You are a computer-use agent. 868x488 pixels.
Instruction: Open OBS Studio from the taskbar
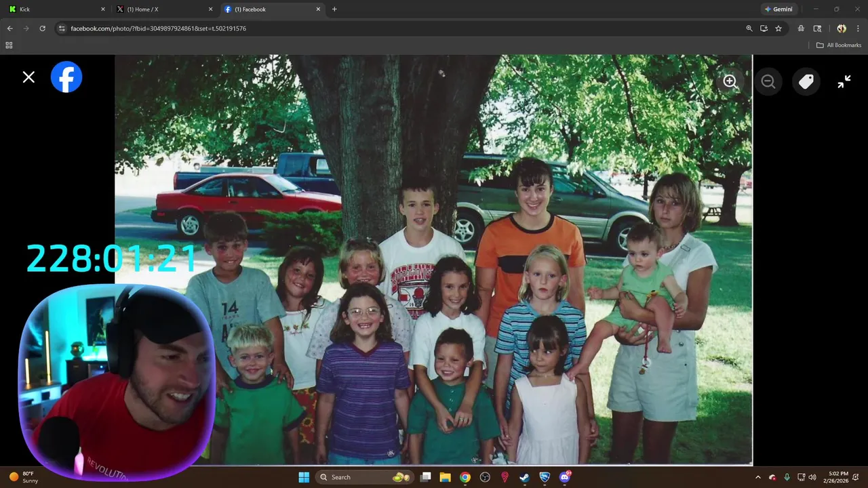point(485,477)
